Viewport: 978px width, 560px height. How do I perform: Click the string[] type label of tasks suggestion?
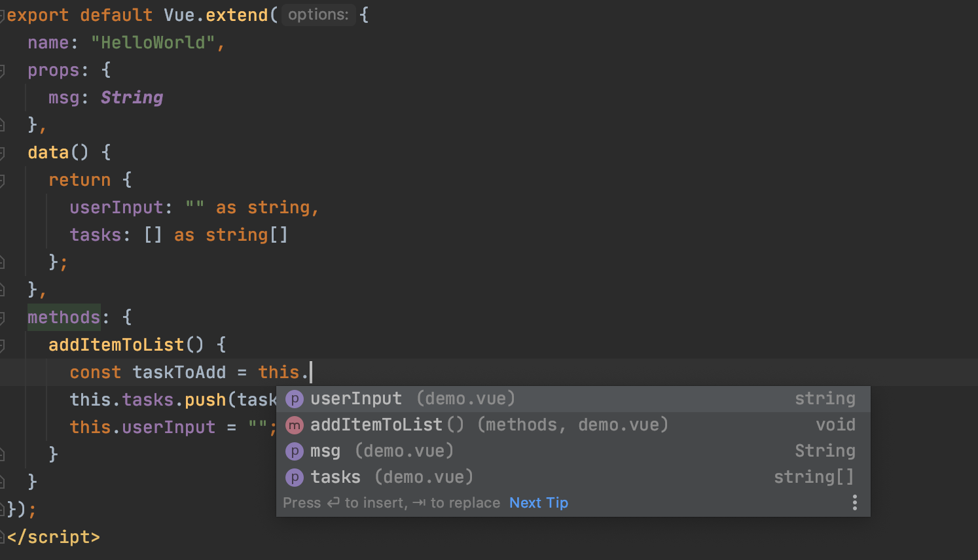pyautogui.click(x=814, y=477)
